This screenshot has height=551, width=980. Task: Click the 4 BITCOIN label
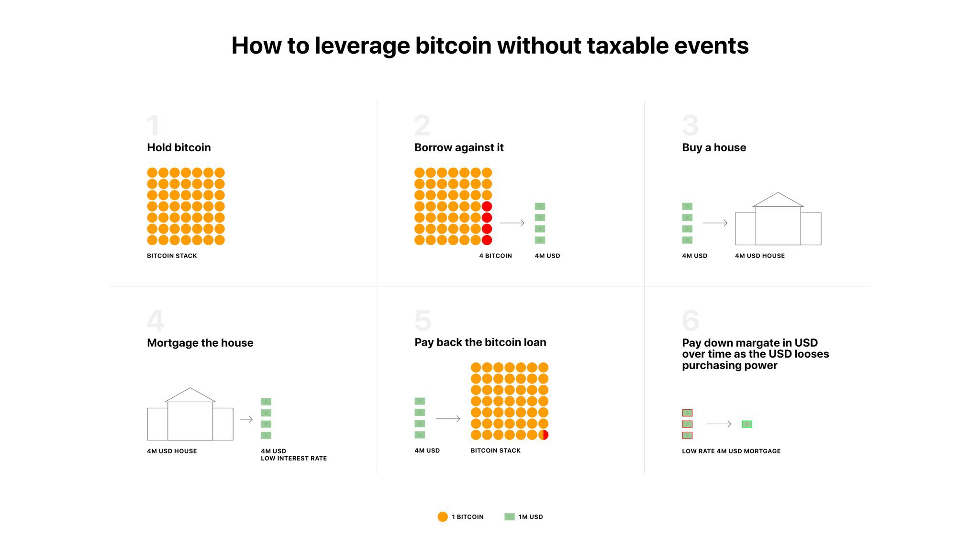point(495,256)
